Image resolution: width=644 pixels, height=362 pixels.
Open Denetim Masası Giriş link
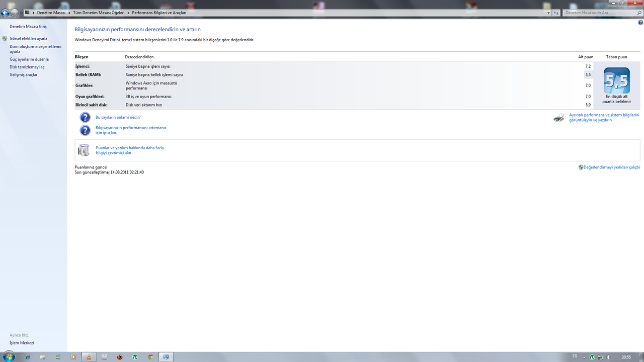coord(28,26)
